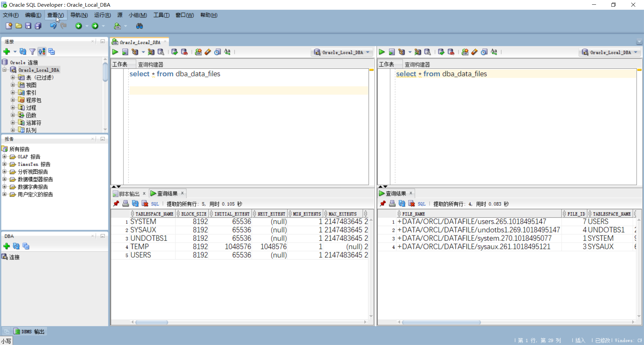
Task: Switch to 查询构建器 tab in left worksheet
Action: tap(151, 64)
